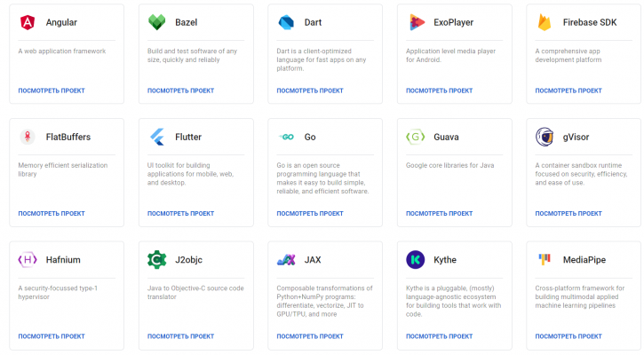Click the green Bazel heart logo
The width and height of the screenshot is (644, 355).
click(x=156, y=22)
